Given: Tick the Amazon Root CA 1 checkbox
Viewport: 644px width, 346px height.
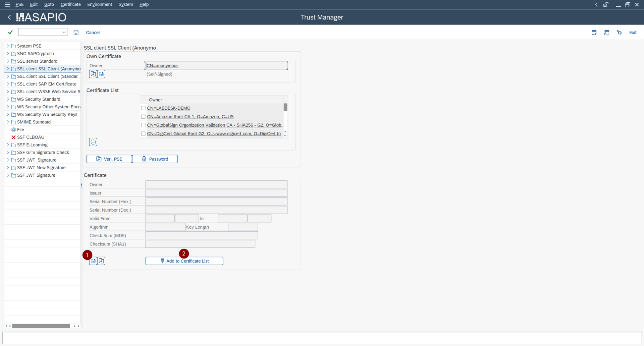Looking at the screenshot, I should click(x=143, y=117).
